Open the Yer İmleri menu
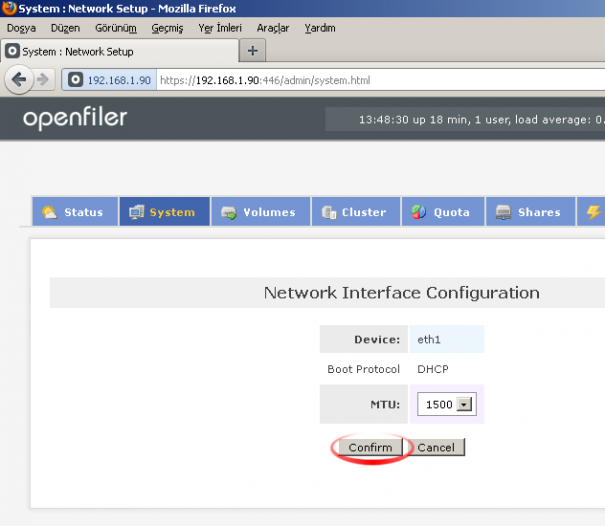The image size is (605, 526). tap(220, 28)
